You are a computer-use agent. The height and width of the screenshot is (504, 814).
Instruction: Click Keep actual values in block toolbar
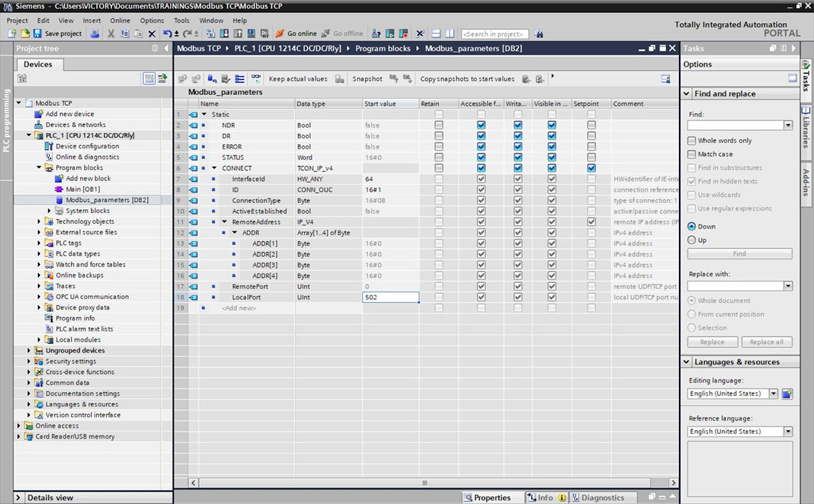coord(298,79)
